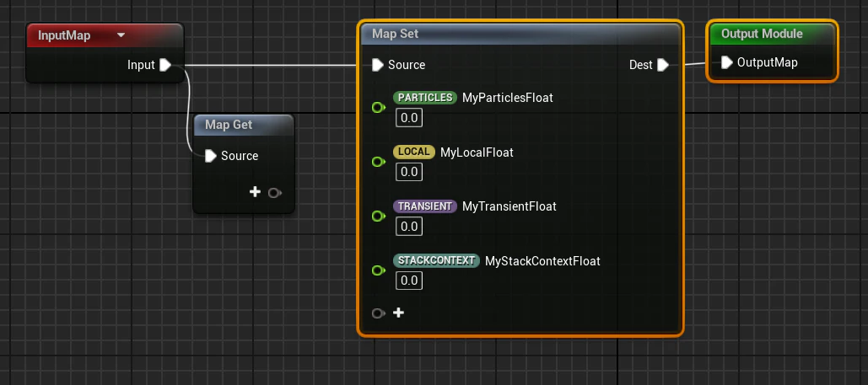The image size is (868, 385).
Task: Open the InputMap node dropdown arrow
Action: coord(121,35)
